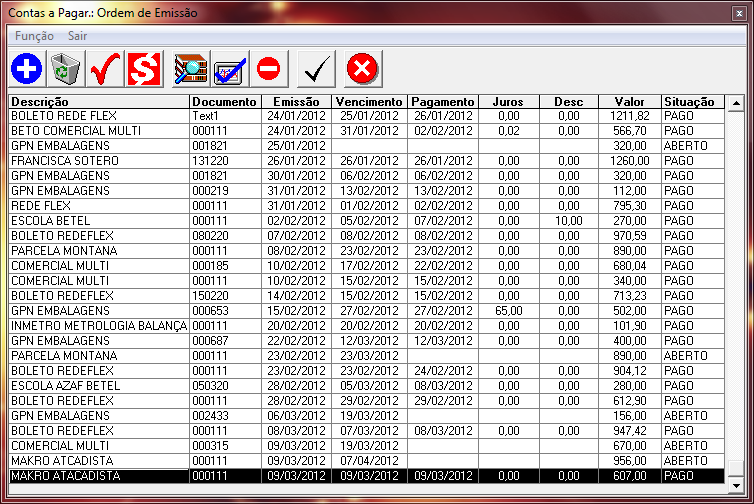Click the Juros column header

tap(508, 102)
